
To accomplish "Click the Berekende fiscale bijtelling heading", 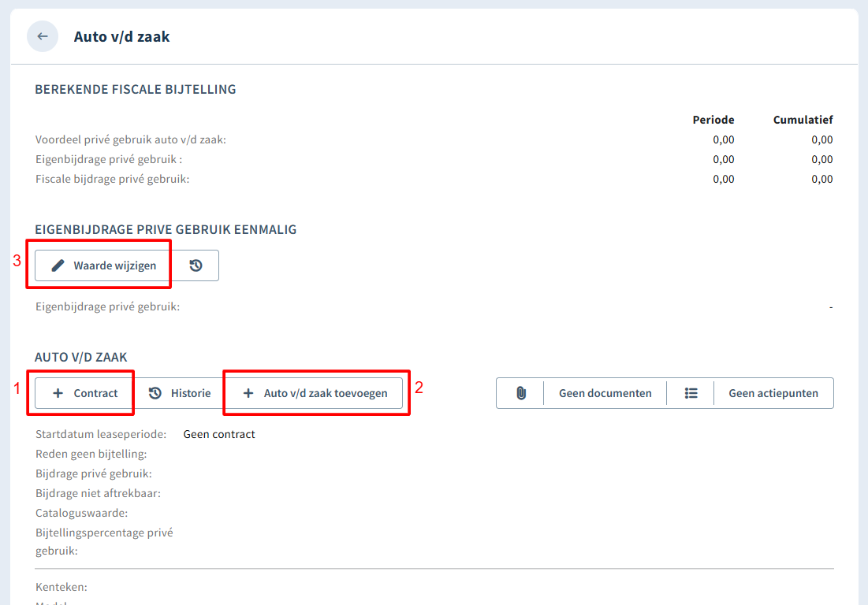I will (x=136, y=90).
